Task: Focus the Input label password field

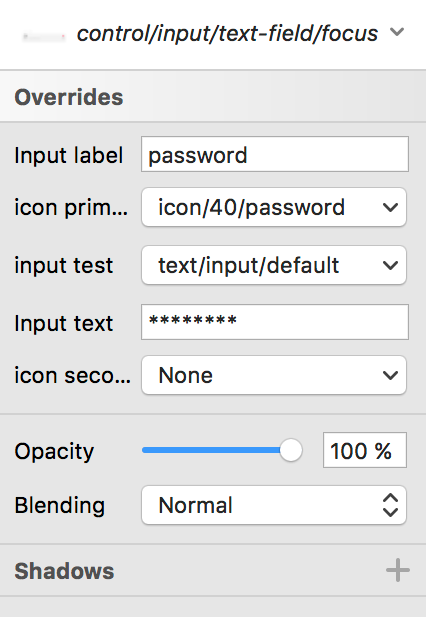Action: 275,154
